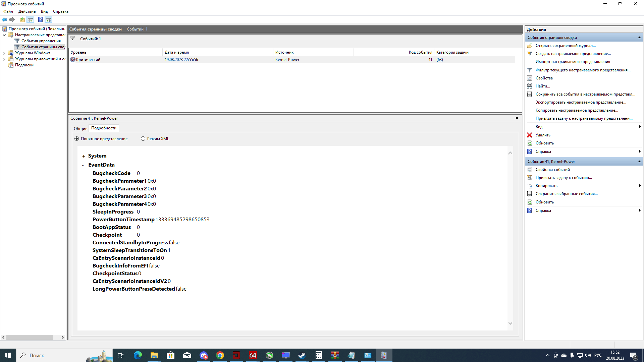Screen dimensions: 644x362
Task: Open the Действие menu
Action: (27, 11)
